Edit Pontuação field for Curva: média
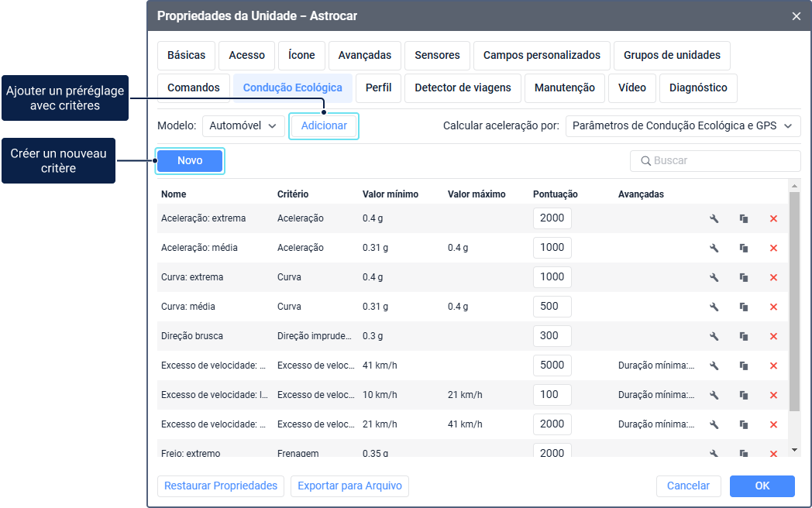The width and height of the screenshot is (812, 508). [x=552, y=307]
